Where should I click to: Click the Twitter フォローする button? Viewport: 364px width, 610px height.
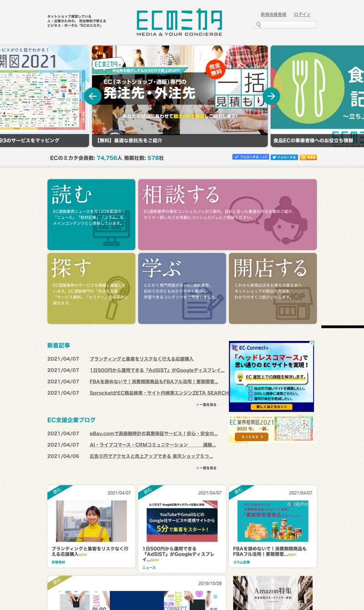[x=284, y=157]
